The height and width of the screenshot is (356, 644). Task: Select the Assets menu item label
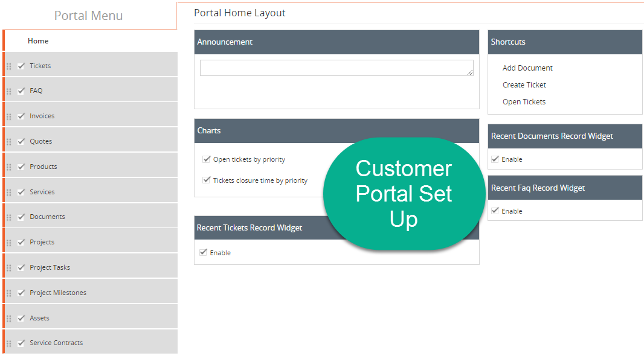click(x=39, y=318)
